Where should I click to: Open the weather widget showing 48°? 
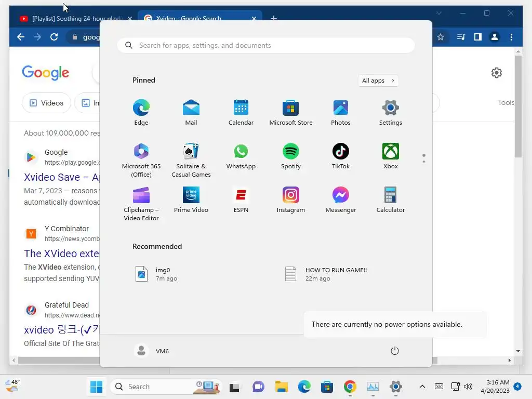pos(12,386)
